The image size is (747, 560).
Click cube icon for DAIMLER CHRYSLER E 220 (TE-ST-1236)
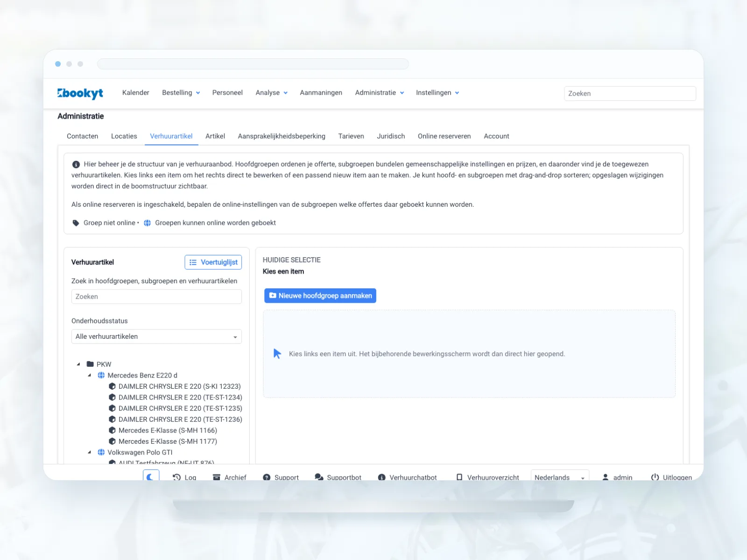(x=112, y=419)
